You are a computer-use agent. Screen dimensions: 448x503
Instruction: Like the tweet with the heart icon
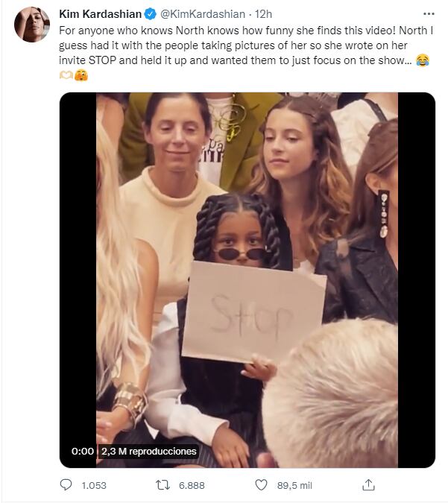(261, 485)
